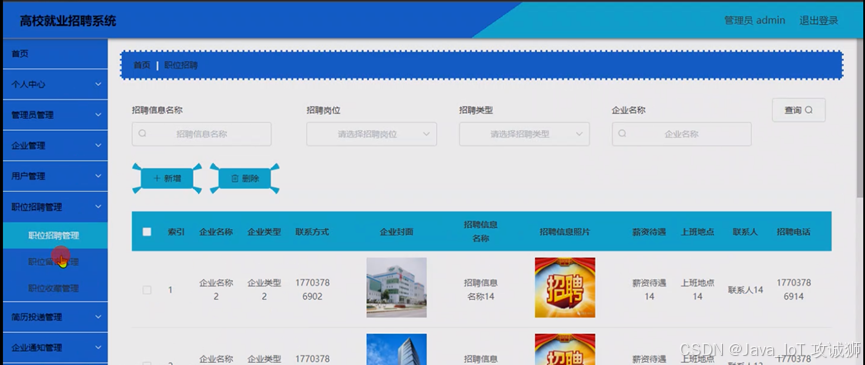Click the search icon in 企业名称 field
The width and height of the screenshot is (865, 365).
(x=622, y=133)
